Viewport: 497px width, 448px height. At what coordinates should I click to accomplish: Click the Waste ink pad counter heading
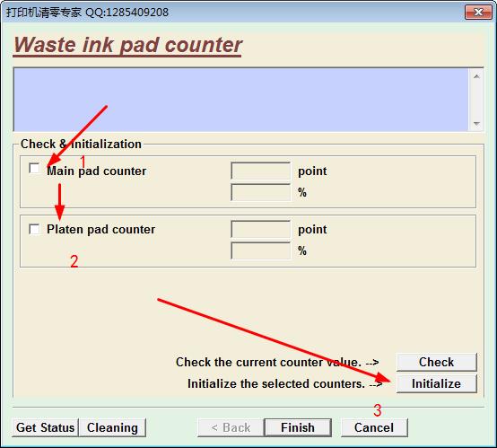click(x=127, y=45)
